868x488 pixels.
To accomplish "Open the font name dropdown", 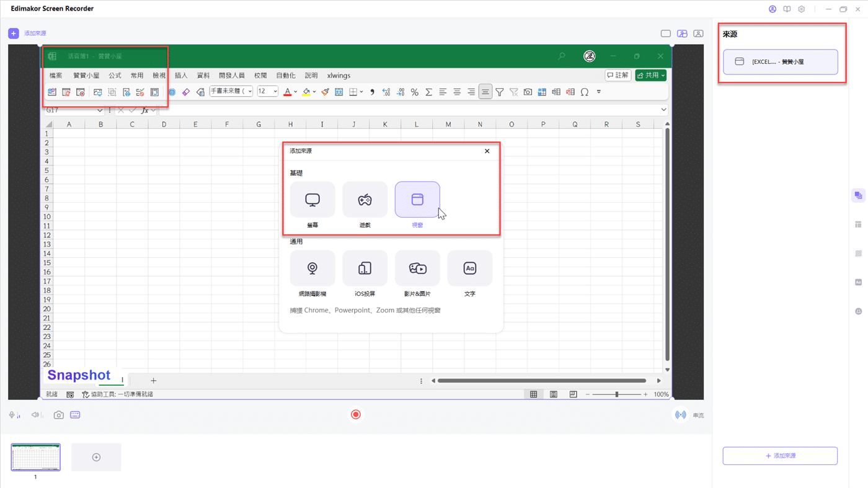I will 250,92.
